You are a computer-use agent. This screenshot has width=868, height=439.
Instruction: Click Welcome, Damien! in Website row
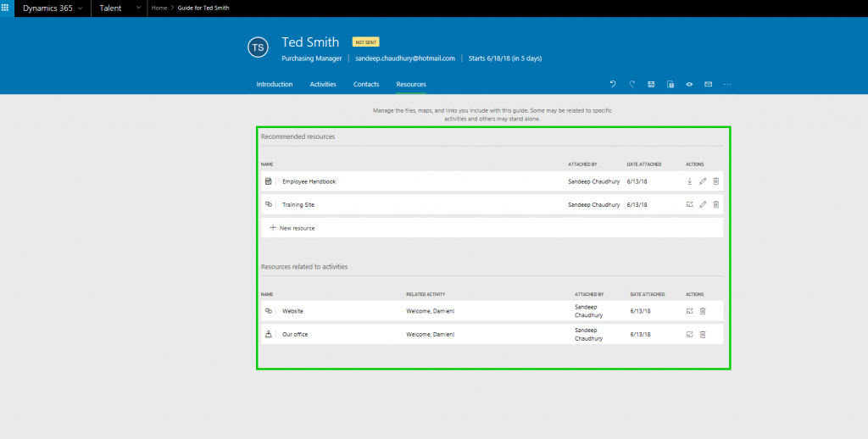[x=430, y=311]
